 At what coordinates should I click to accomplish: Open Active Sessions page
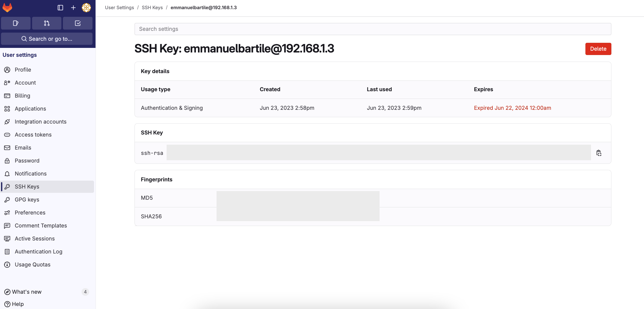[35, 238]
